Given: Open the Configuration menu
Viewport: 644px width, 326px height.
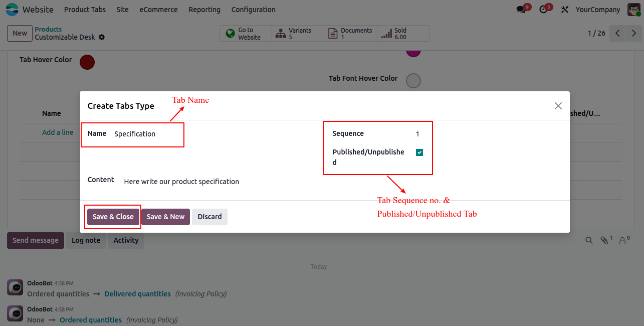Looking at the screenshot, I should pyautogui.click(x=253, y=10).
